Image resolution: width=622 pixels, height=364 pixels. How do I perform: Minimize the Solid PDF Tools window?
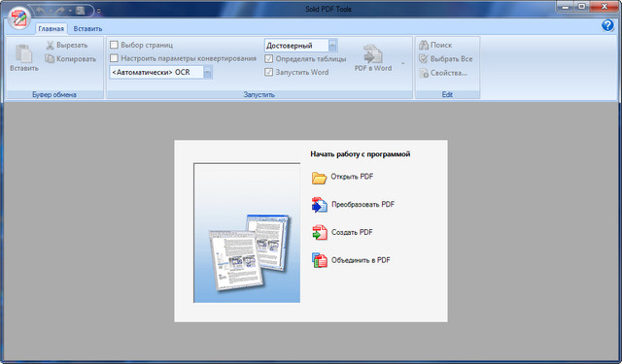565,7
